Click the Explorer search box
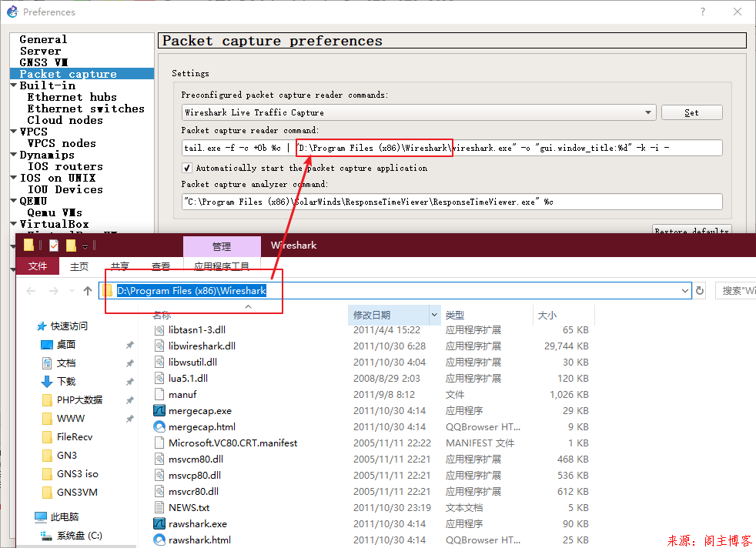This screenshot has width=756, height=548. (x=734, y=291)
